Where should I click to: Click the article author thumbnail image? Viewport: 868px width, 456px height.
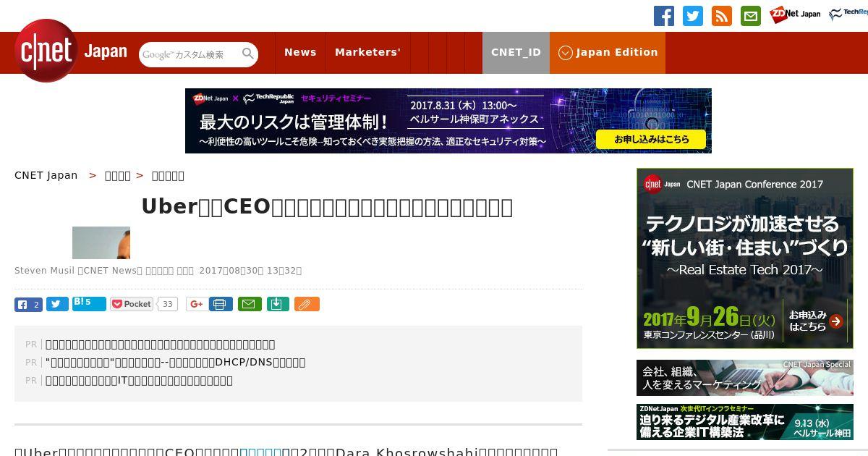click(101, 242)
